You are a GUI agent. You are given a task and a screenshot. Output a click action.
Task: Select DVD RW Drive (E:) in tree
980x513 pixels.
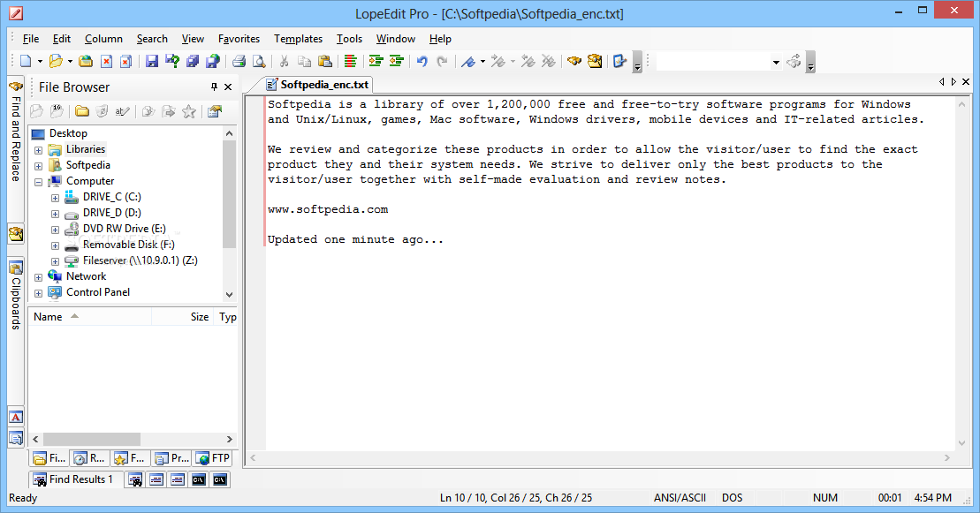tap(125, 229)
